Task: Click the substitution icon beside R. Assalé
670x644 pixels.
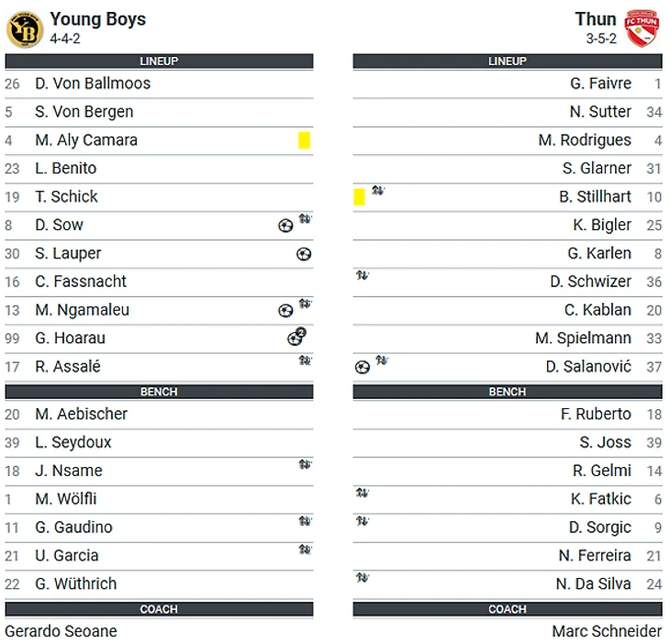Action: (305, 361)
